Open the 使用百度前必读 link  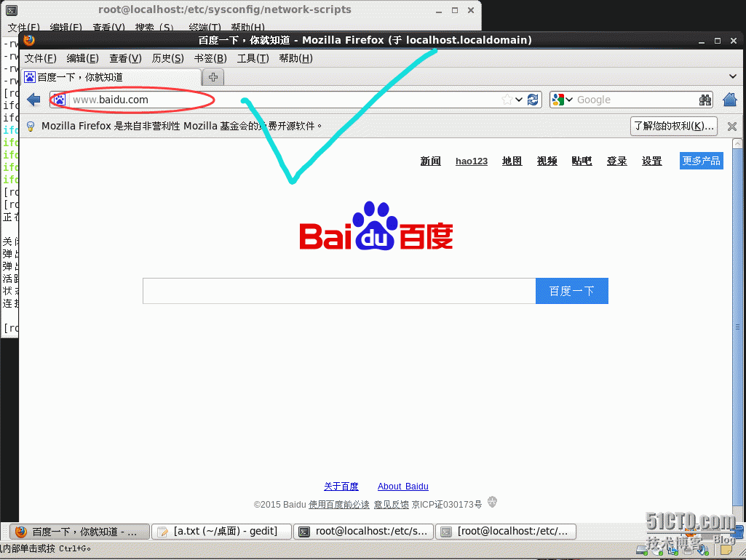338,505
